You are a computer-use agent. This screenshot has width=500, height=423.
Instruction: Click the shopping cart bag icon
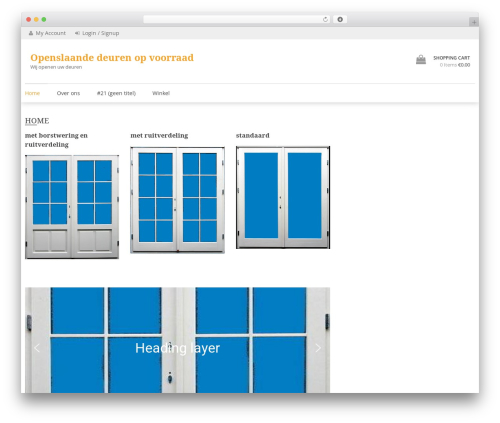tap(421, 60)
